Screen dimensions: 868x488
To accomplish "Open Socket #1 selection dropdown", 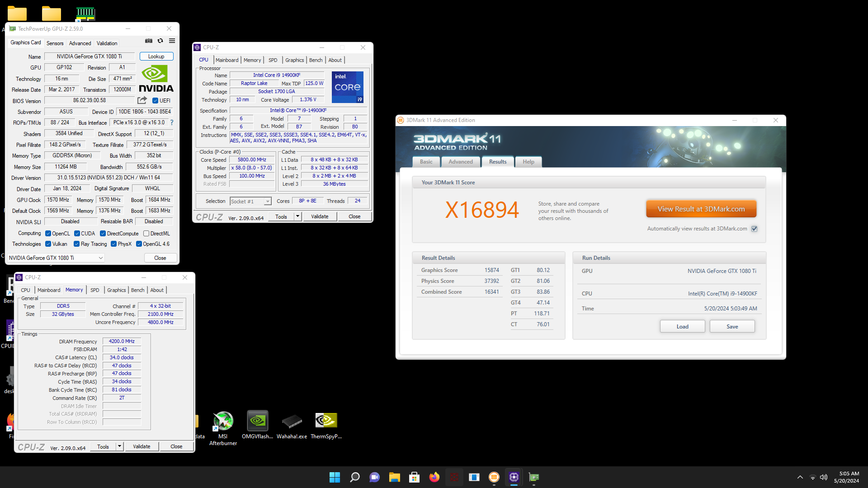I will [250, 202].
